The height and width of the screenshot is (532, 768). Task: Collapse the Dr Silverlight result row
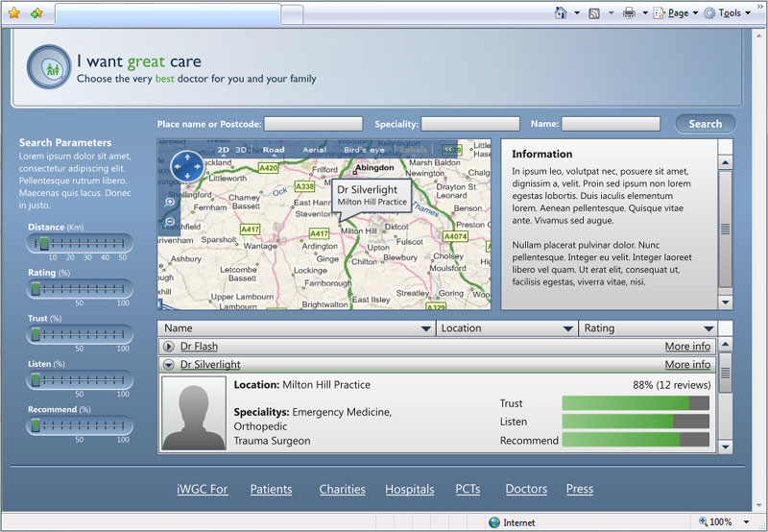tap(169, 365)
